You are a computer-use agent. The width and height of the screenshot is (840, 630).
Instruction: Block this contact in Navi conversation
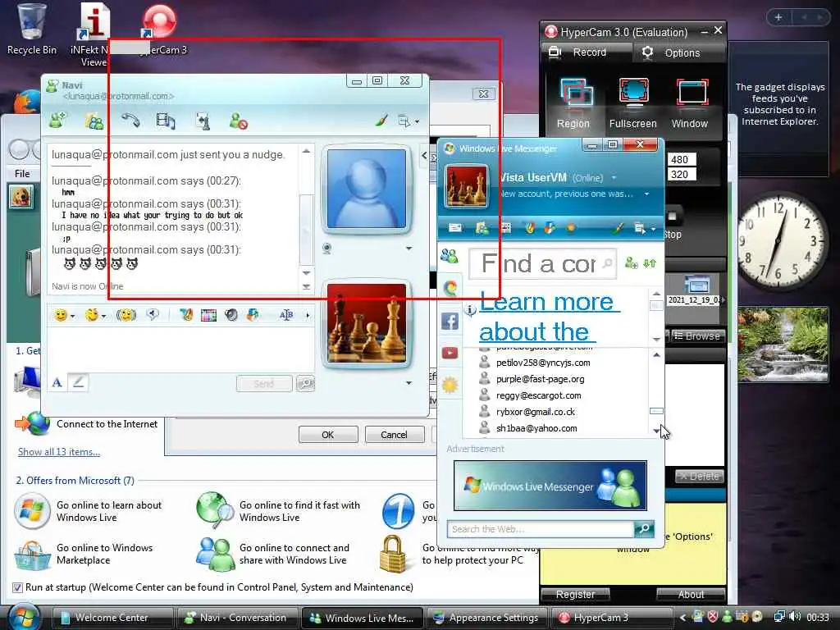coord(239,121)
